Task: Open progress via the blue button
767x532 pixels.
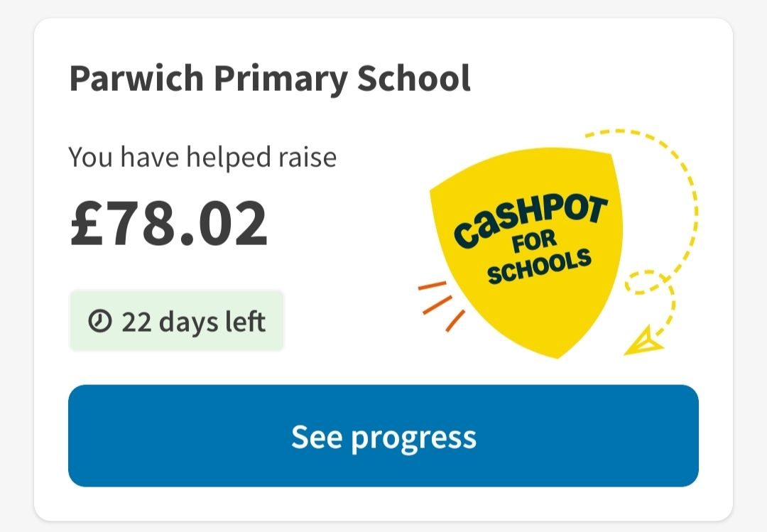Action: [383, 437]
